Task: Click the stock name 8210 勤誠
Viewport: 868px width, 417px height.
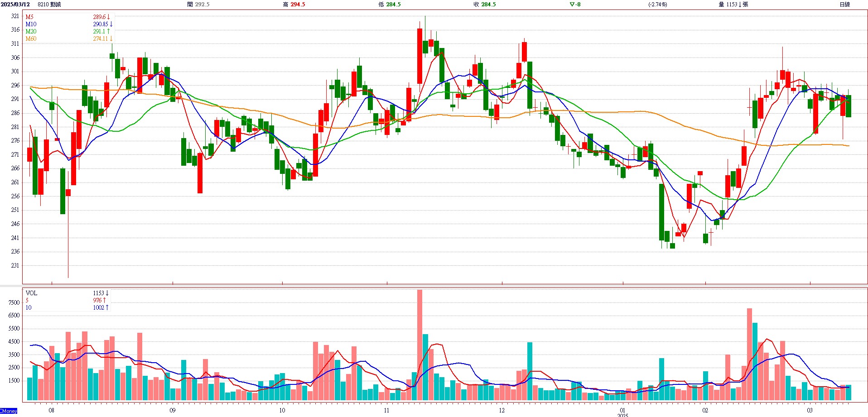Action: (49, 4)
